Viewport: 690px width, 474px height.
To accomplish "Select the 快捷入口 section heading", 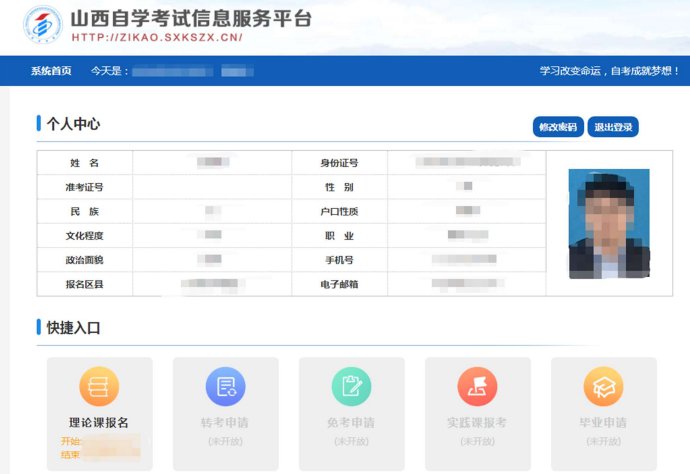I will click(x=73, y=327).
